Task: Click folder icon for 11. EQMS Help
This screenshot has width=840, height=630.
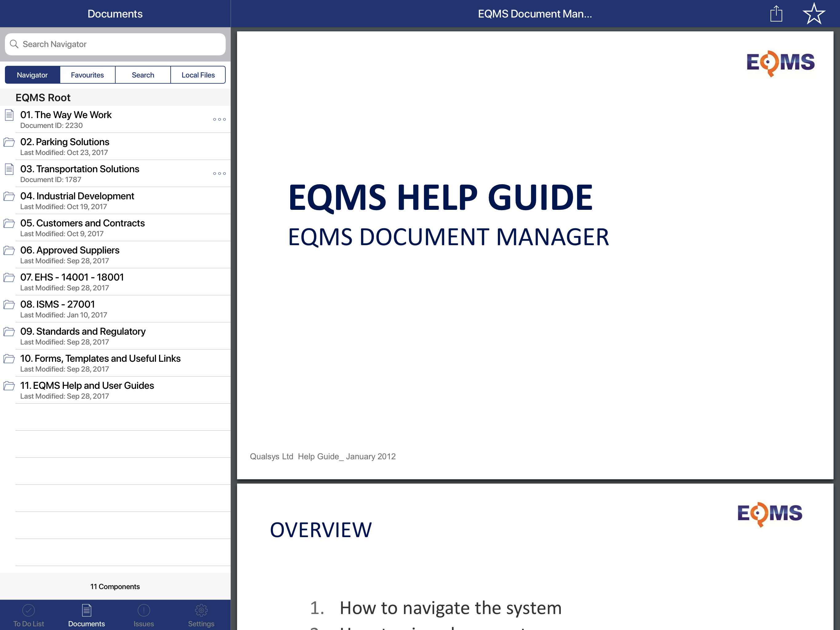Action: click(9, 386)
